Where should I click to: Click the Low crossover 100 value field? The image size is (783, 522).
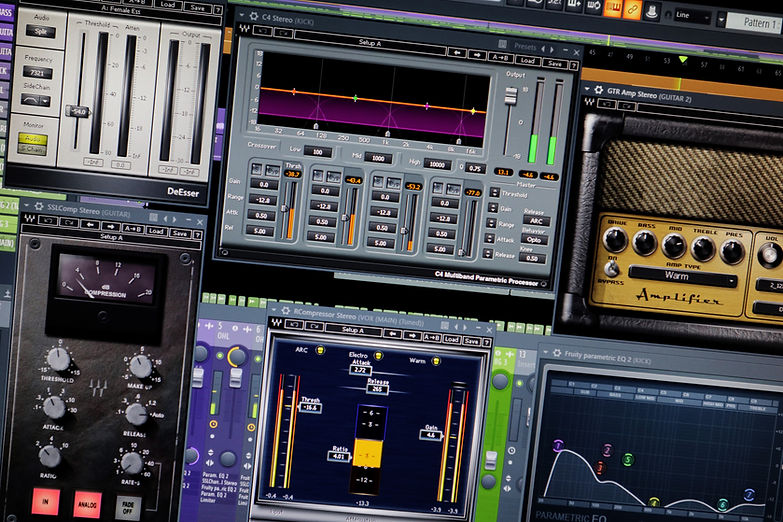coord(317,151)
